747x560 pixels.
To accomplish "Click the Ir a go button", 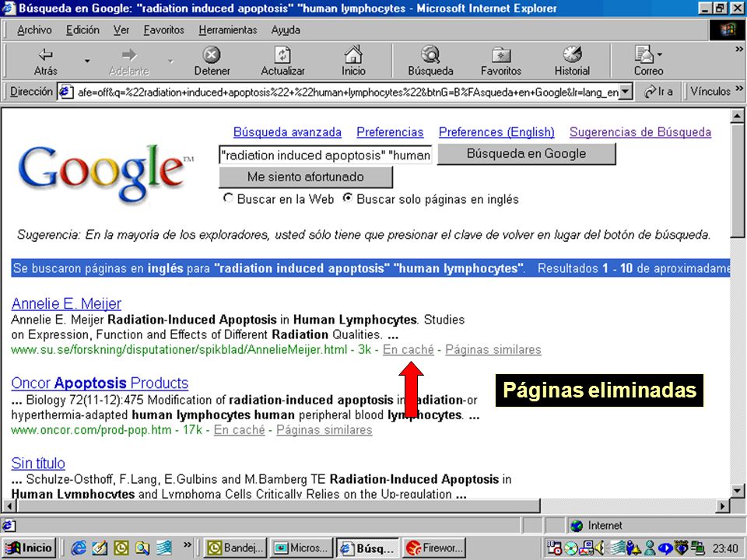I will (658, 92).
